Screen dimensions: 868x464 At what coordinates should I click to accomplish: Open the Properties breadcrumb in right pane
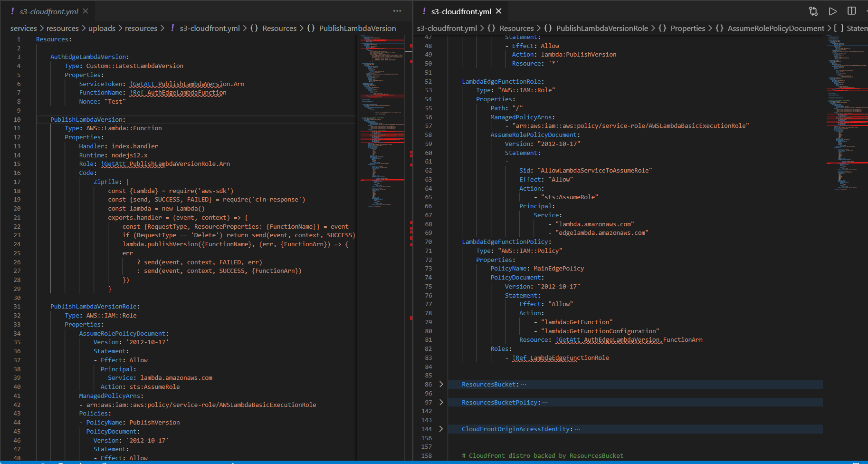tap(687, 29)
